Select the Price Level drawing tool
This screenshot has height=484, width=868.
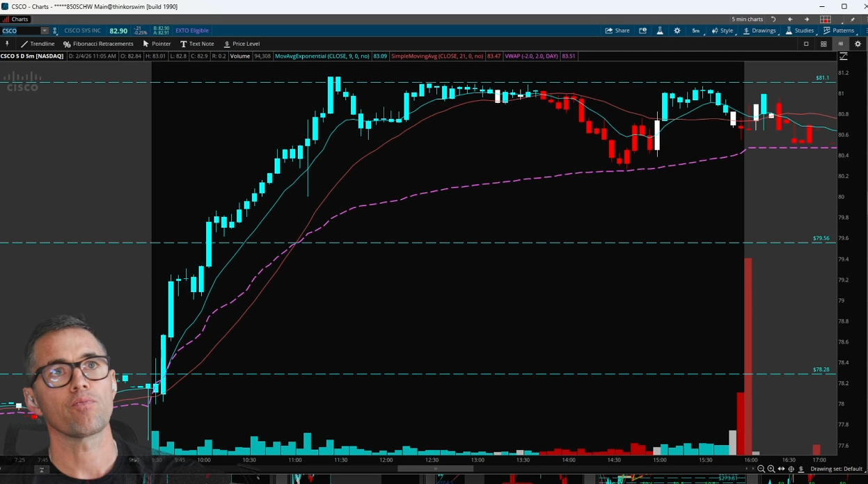tap(241, 44)
